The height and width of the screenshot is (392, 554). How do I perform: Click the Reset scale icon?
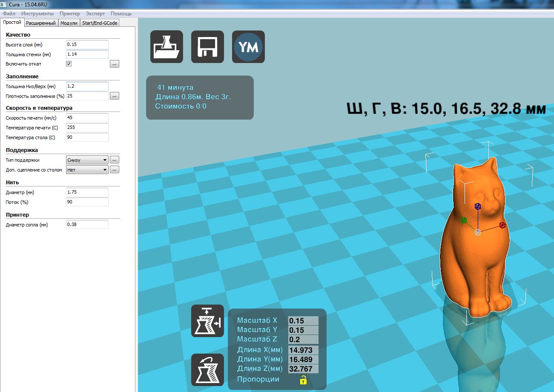[207, 369]
